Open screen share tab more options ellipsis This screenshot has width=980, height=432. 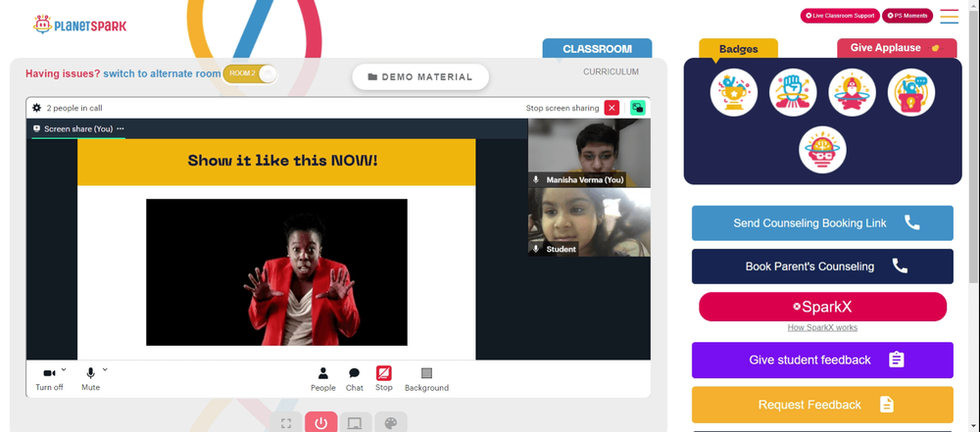120,128
